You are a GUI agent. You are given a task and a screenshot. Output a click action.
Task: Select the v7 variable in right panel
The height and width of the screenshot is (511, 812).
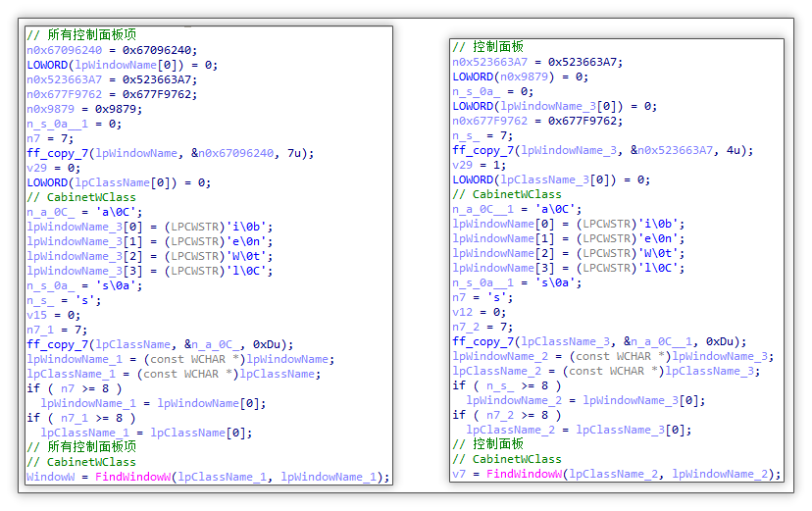click(459, 474)
